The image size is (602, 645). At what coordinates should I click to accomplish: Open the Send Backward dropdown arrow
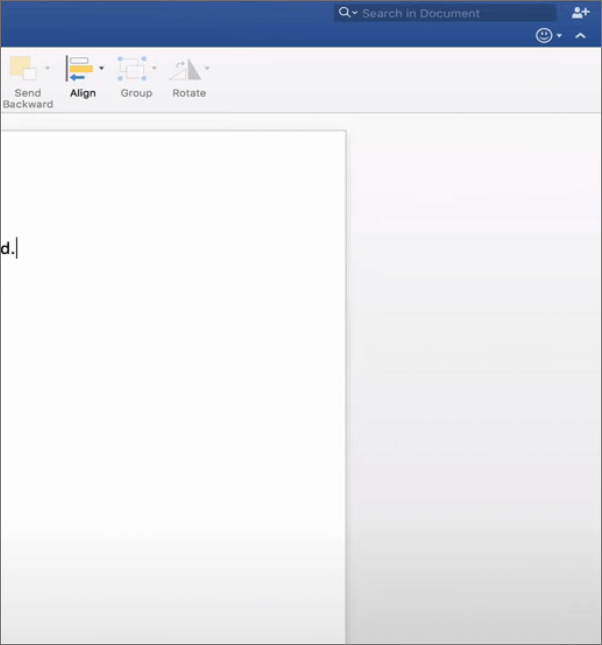tap(47, 68)
